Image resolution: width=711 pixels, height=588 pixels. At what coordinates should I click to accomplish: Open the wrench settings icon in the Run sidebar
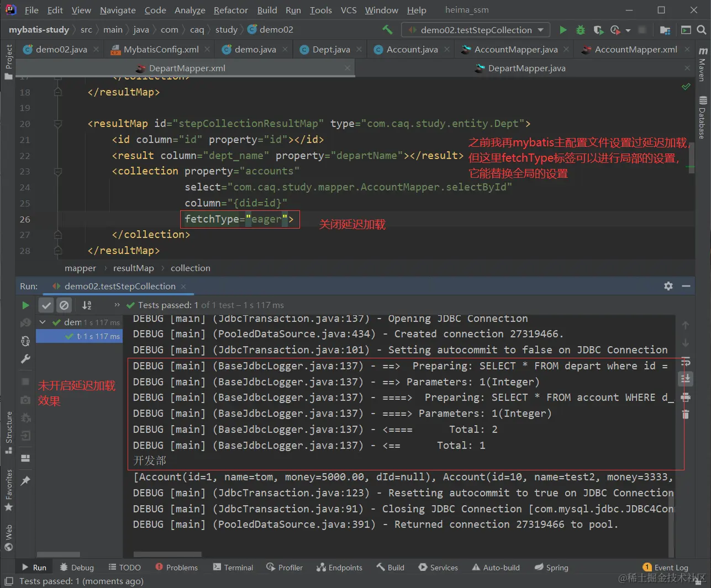[x=25, y=359]
